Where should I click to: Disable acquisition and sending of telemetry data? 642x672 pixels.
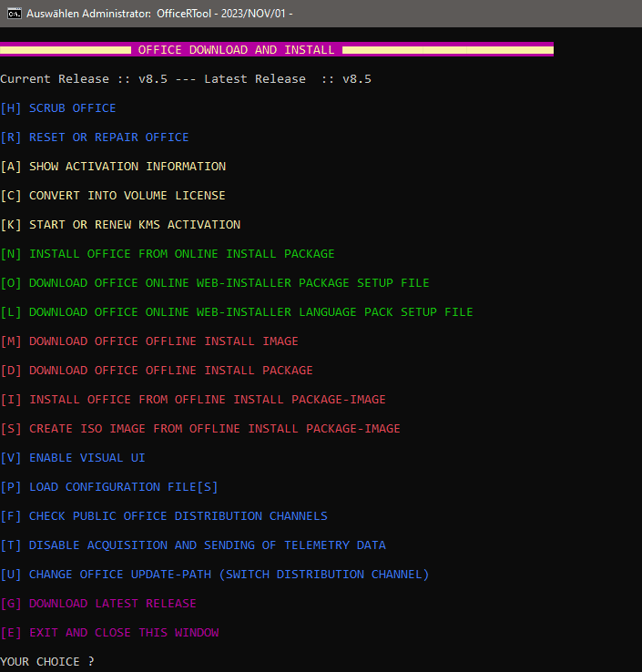(x=207, y=545)
